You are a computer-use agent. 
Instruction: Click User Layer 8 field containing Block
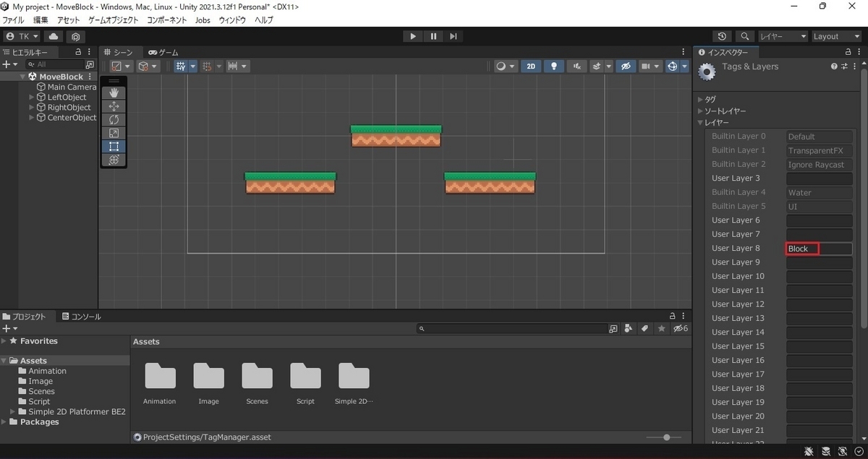click(x=819, y=249)
